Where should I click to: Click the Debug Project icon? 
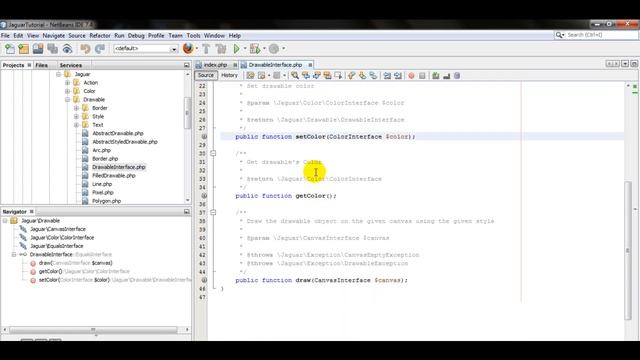[x=255, y=49]
